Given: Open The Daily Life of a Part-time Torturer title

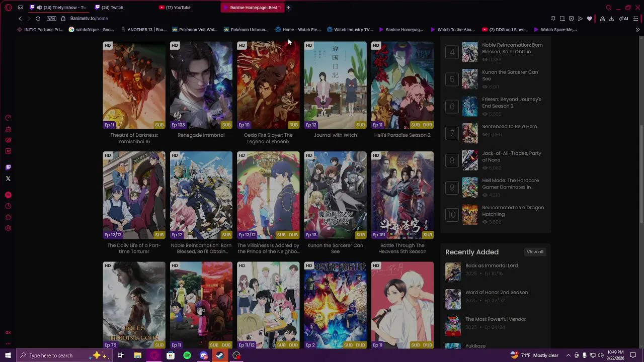Looking at the screenshot, I should point(134,248).
